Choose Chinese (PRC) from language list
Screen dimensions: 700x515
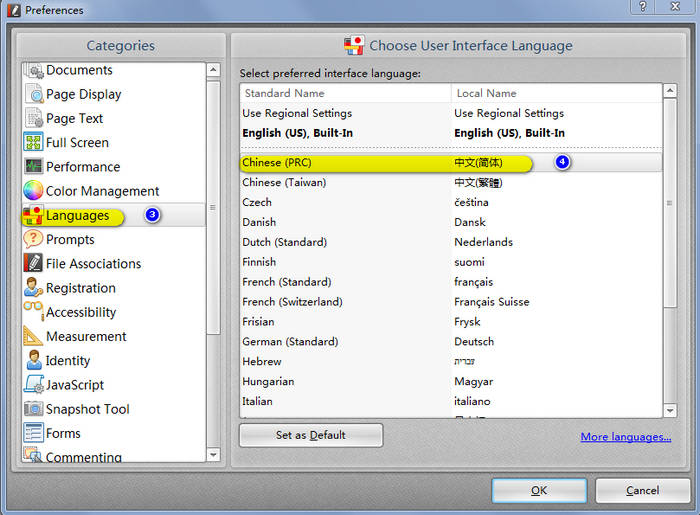[275, 162]
